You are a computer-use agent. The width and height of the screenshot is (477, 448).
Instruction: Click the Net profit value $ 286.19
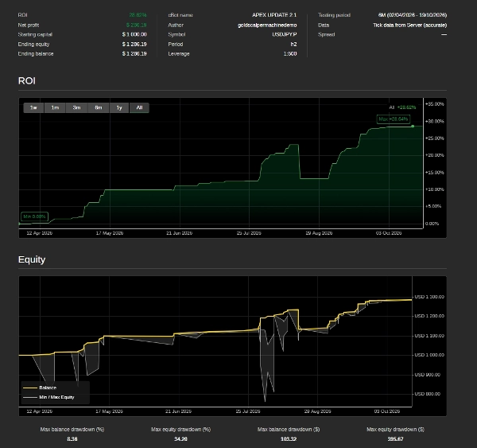[137, 25]
